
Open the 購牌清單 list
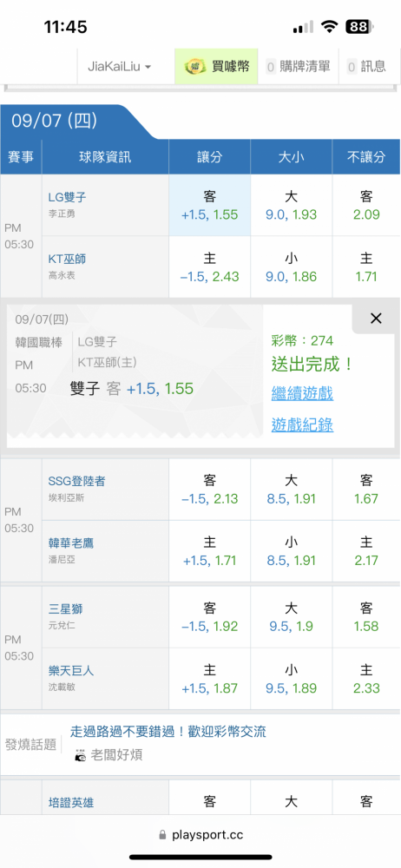pyautogui.click(x=298, y=67)
